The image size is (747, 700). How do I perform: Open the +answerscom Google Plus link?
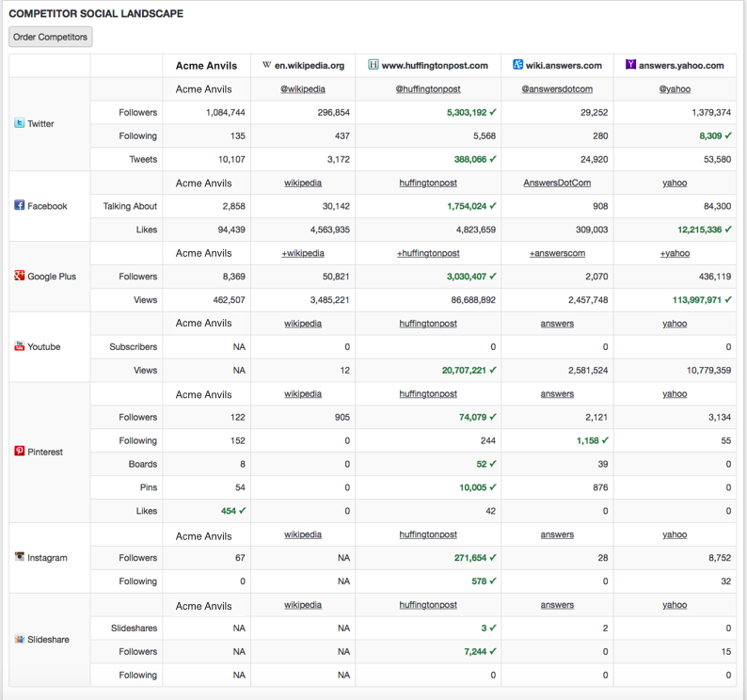557,253
